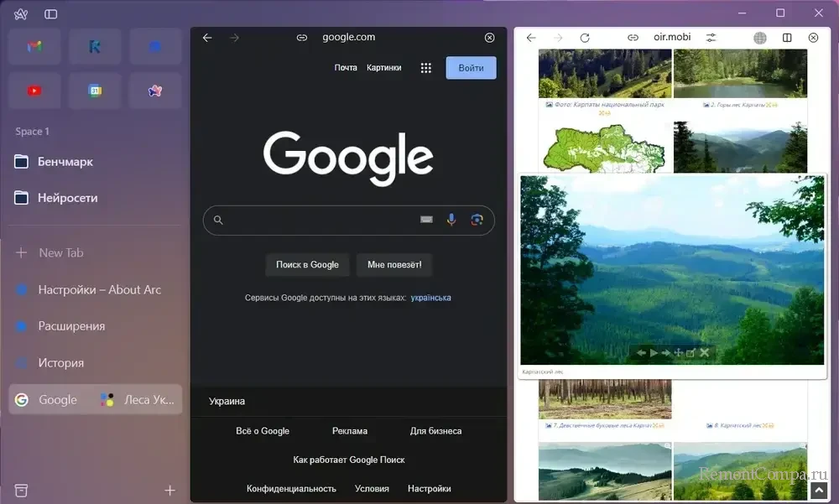The height and width of the screenshot is (504, 839).
Task: Expand the Нейросети folder
Action: (x=67, y=198)
